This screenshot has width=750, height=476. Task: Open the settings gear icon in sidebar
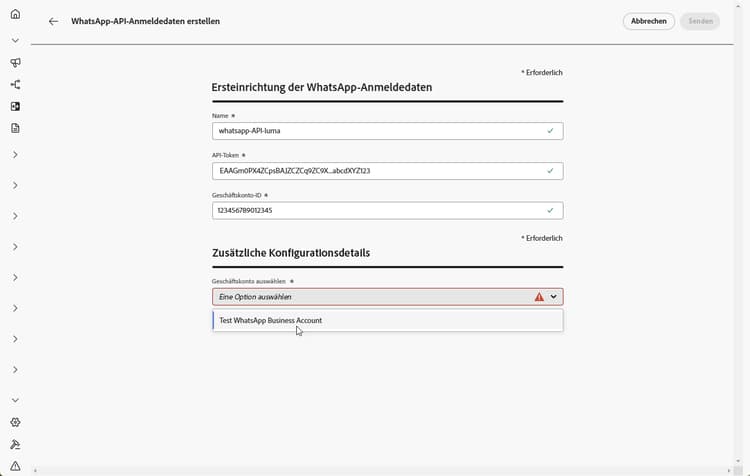click(x=15, y=422)
